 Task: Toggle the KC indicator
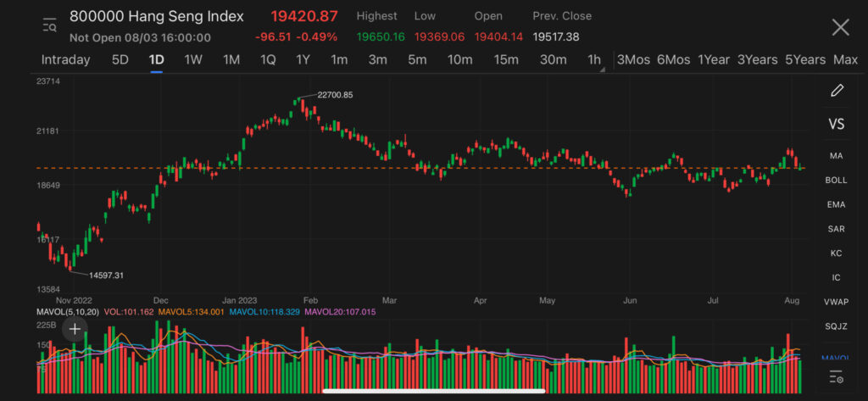tap(836, 253)
